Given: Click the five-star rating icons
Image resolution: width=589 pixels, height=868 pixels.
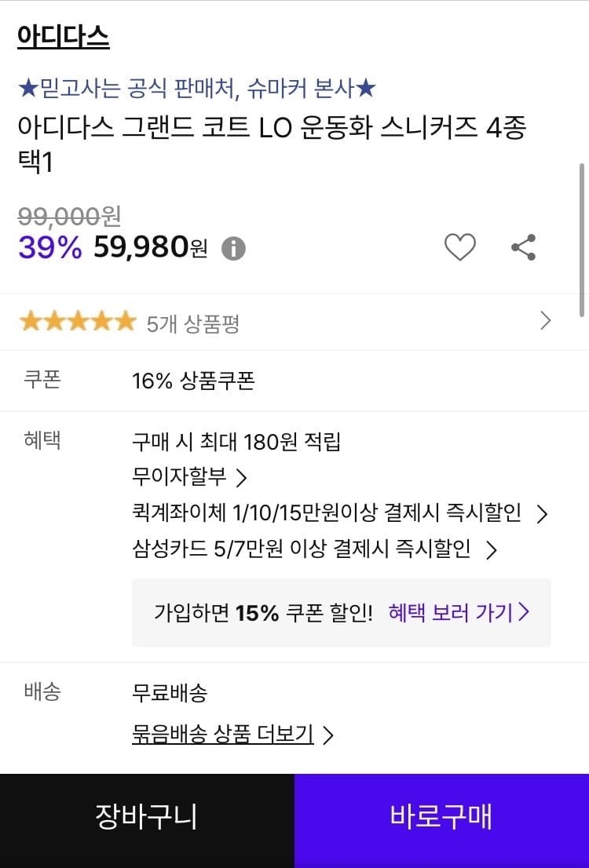Looking at the screenshot, I should pos(78,321).
